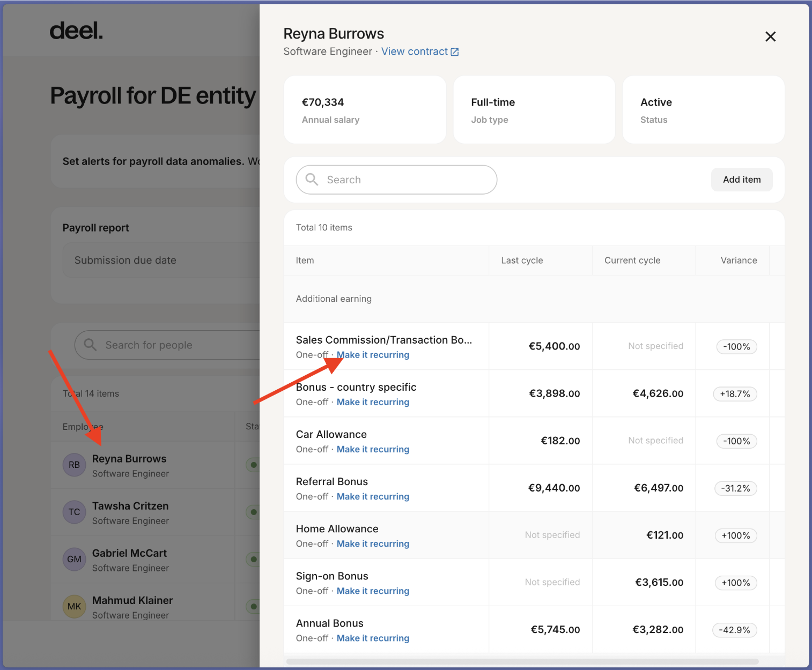This screenshot has height=670, width=812.
Task: Click the -100% variance badge for Car Allowance
Action: pos(736,441)
